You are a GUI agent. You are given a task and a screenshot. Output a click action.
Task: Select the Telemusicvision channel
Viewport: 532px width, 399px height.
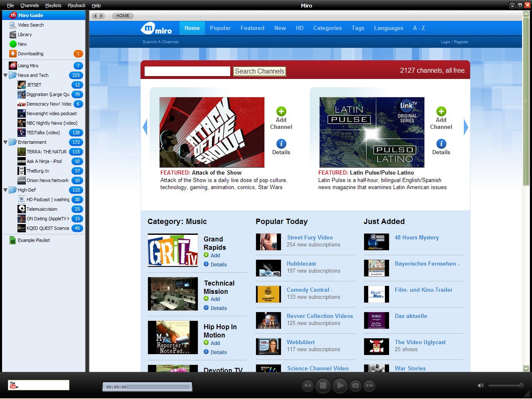44,209
